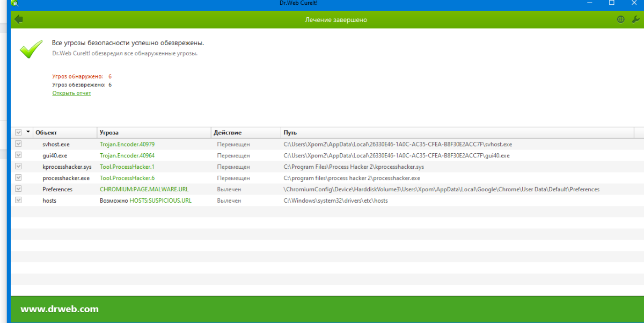This screenshot has height=323, width=644.
Task: Open the language globe icon
Action: (621, 19)
